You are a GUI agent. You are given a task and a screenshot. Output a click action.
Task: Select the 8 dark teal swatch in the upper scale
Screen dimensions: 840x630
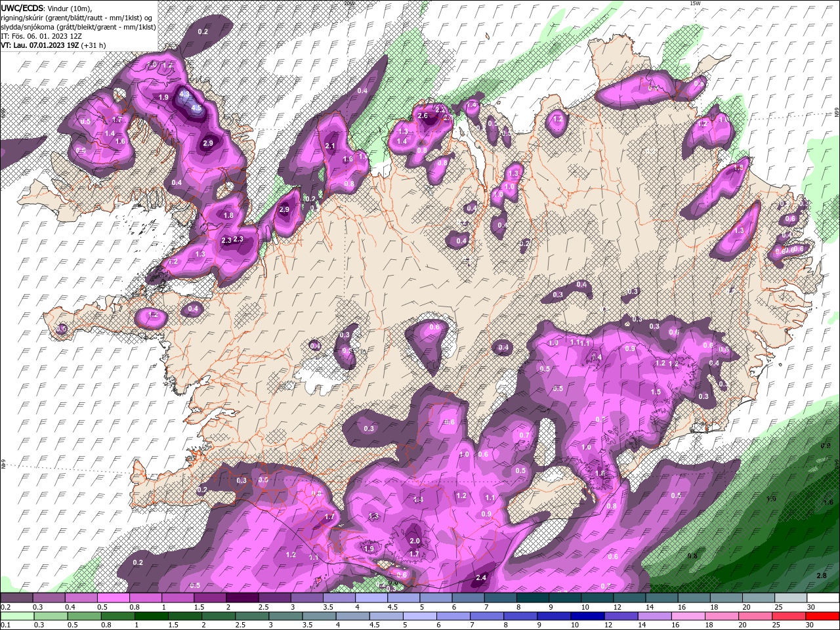click(x=533, y=598)
